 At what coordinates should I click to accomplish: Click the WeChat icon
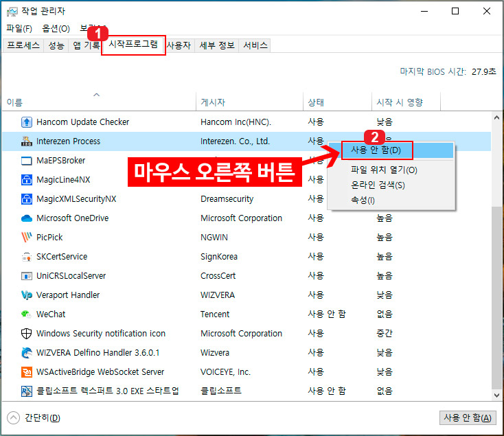click(x=26, y=314)
